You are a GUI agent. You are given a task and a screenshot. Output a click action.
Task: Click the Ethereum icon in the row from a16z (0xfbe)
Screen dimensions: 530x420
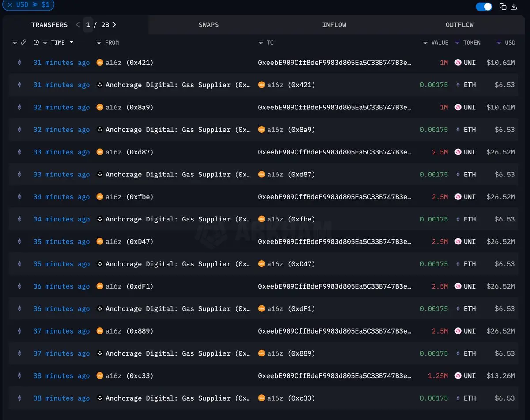(19, 197)
